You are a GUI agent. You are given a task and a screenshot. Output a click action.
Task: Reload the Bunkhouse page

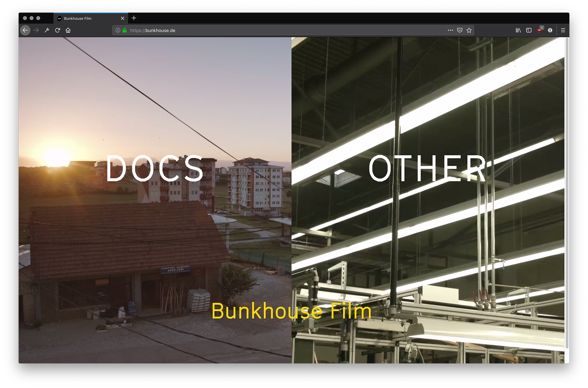click(x=57, y=30)
